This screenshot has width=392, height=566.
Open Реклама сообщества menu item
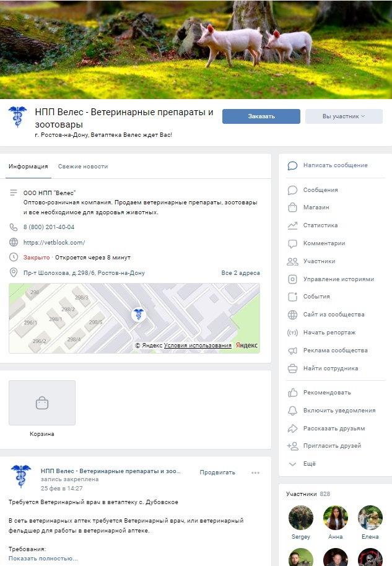pos(335,350)
